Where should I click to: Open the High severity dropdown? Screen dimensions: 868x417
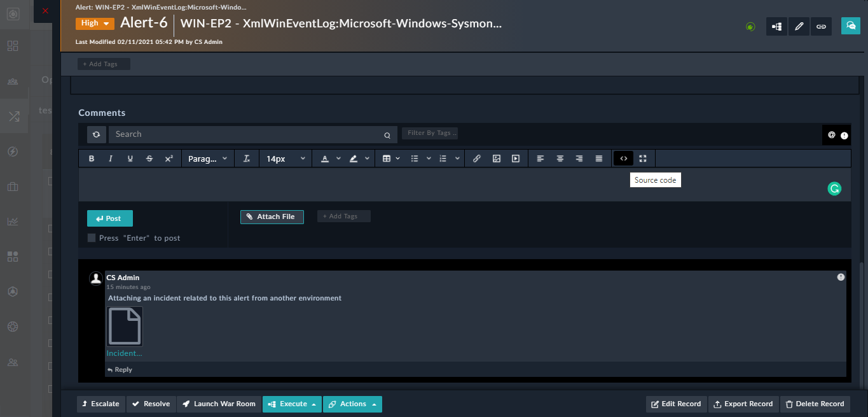pos(95,22)
